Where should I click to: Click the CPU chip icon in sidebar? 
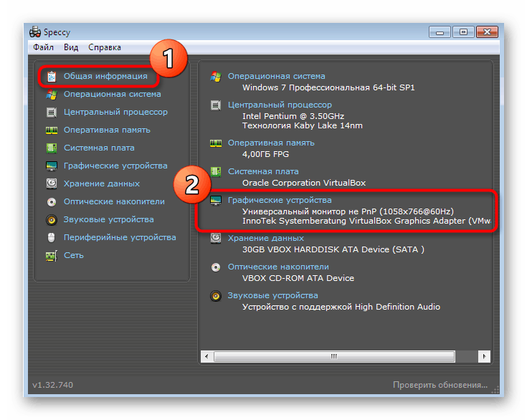click(52, 113)
